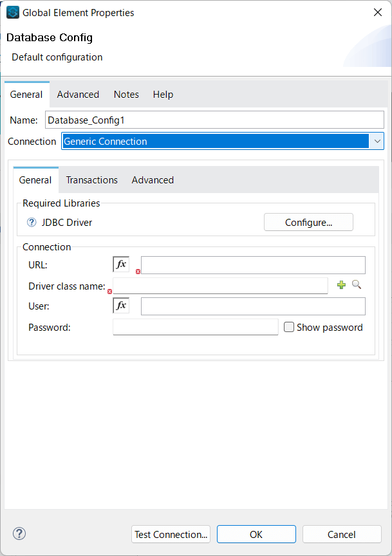Open the help icon at dialog bottom-left
392x556 pixels.
click(x=19, y=533)
